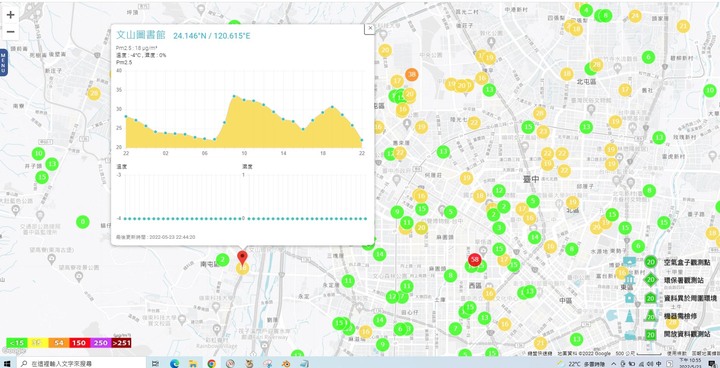Click the Windows taskbar search box
The width and height of the screenshot is (720, 368).
[x=83, y=363]
